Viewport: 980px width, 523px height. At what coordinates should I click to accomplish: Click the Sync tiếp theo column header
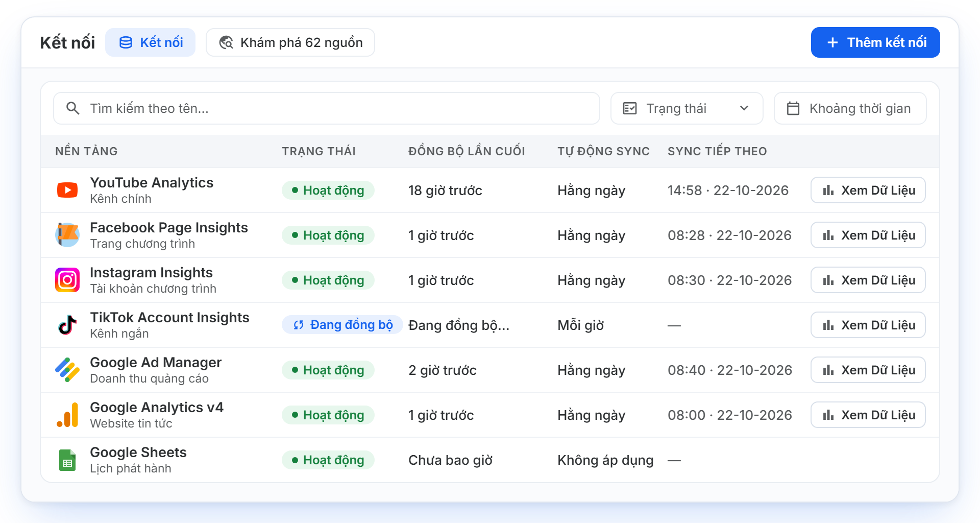click(x=717, y=151)
